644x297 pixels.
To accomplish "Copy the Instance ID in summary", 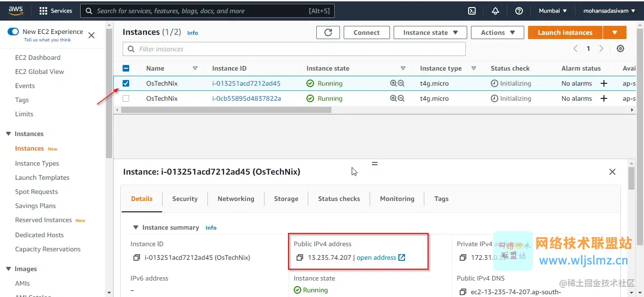I will pyautogui.click(x=137, y=257).
